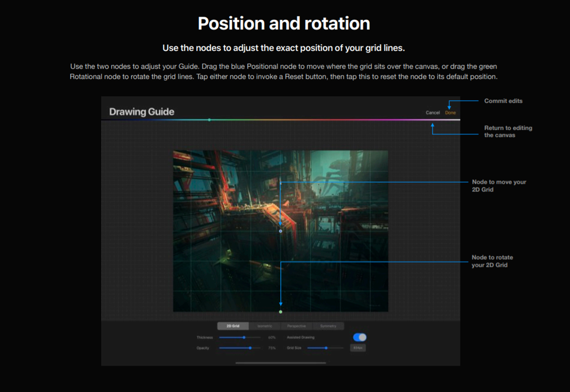The image size is (570, 392).
Task: Click the green rotational node below canvas
Action: pyautogui.click(x=281, y=312)
